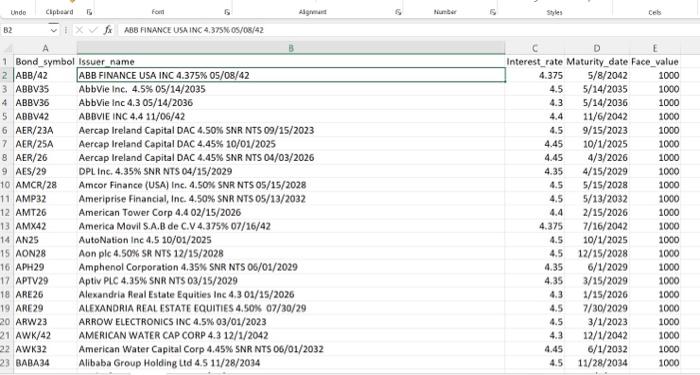
Task: Select Amphenol Corporation 4.35% SNR NTS cell
Action: pyautogui.click(x=291, y=267)
